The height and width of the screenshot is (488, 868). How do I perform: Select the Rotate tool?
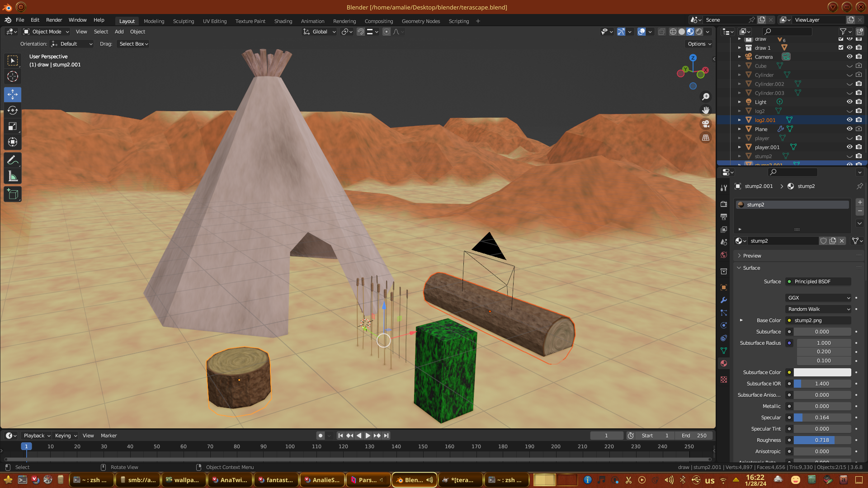[13, 110]
